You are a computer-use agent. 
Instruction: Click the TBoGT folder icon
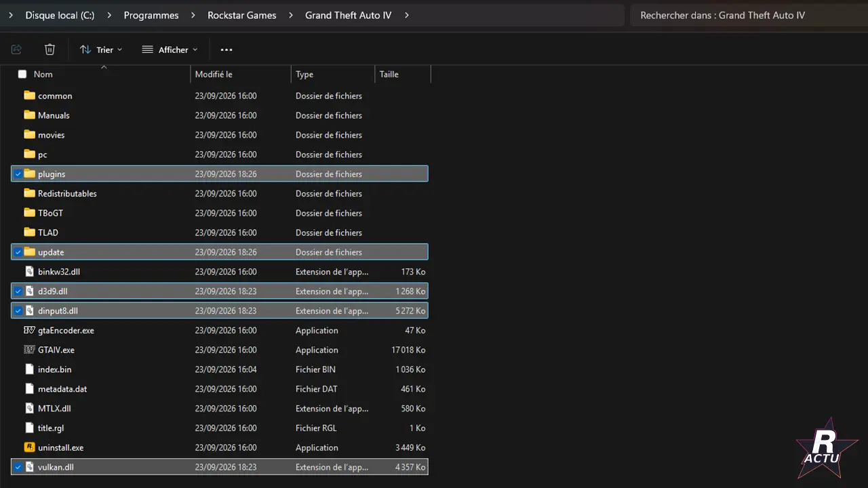(x=29, y=213)
